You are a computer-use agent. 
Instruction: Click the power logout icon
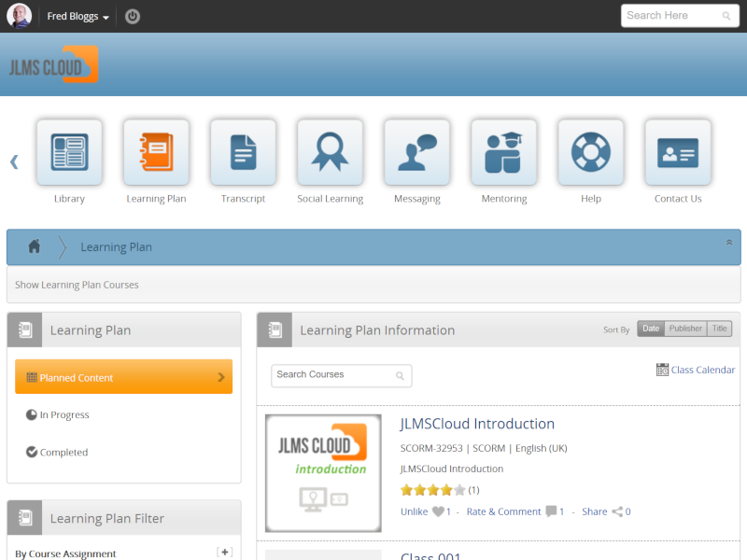(133, 17)
